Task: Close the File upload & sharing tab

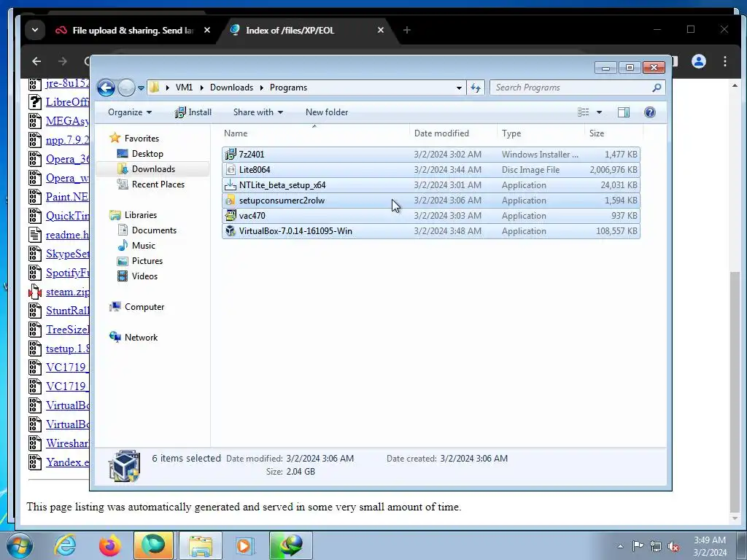Action: click(x=207, y=31)
